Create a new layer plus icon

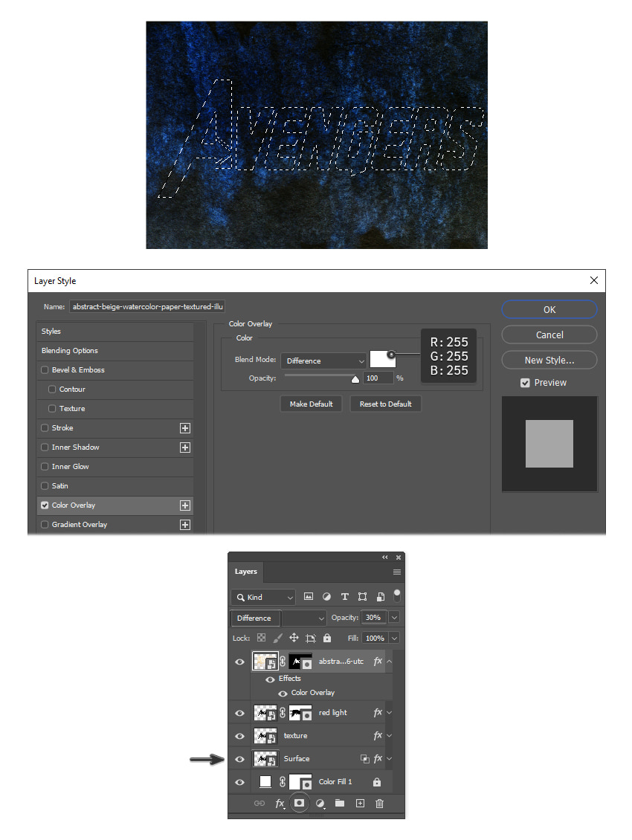coord(360,803)
